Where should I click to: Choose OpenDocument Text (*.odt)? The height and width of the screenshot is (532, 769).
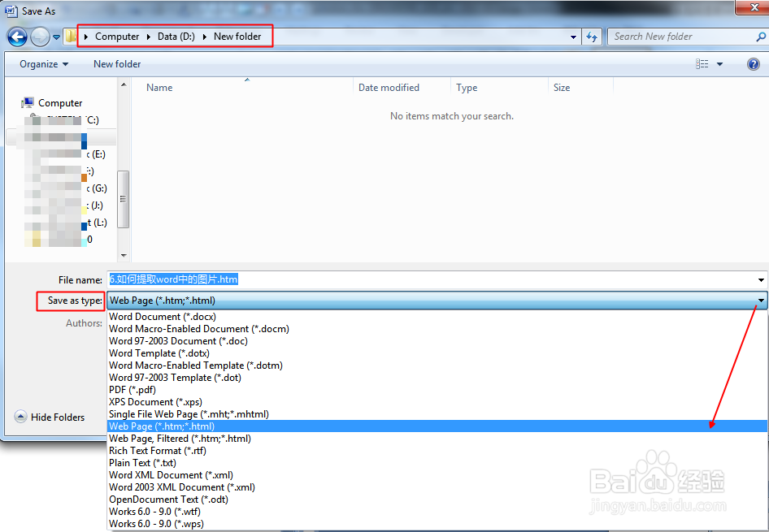pos(437,500)
